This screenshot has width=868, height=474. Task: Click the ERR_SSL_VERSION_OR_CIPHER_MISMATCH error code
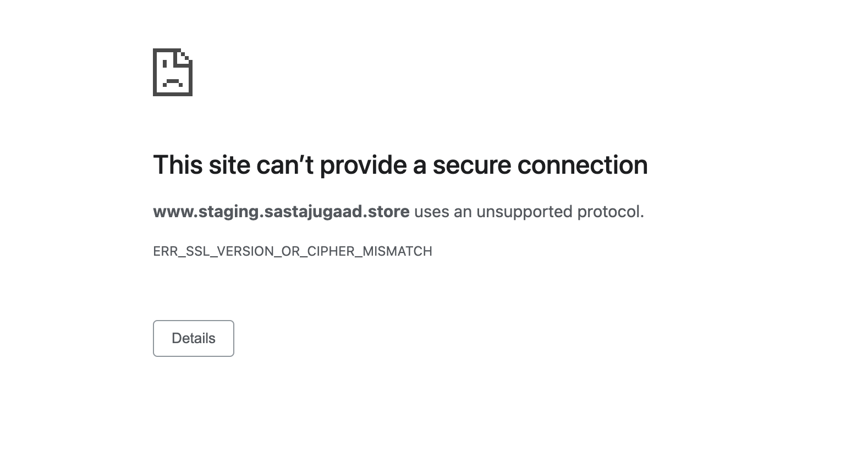coord(293,251)
